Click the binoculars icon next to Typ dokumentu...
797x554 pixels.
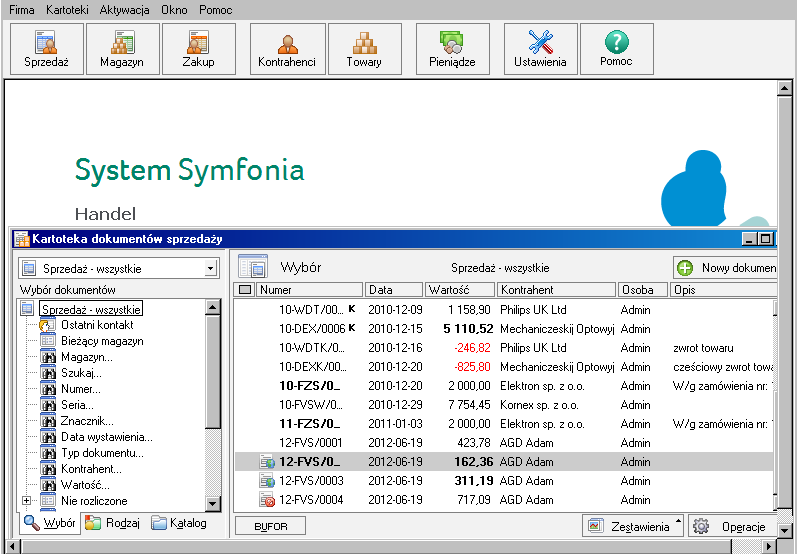tap(48, 453)
